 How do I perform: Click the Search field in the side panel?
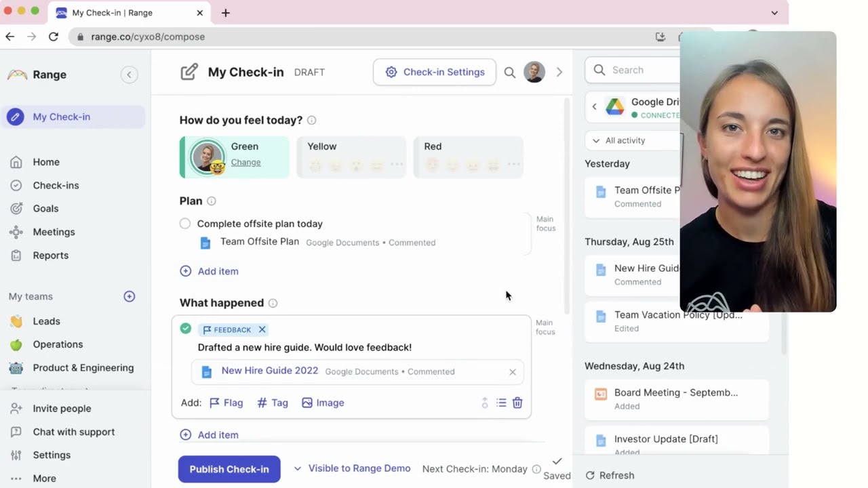coord(633,70)
